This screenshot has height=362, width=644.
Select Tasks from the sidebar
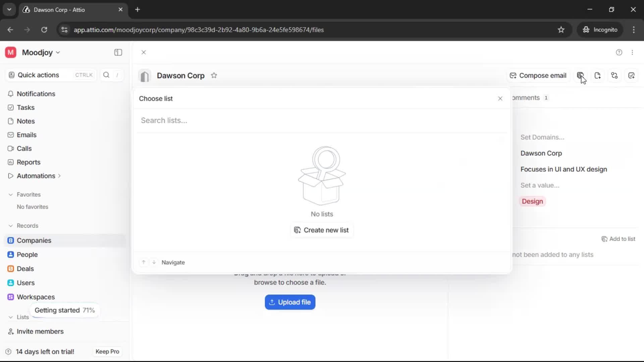[x=25, y=108]
